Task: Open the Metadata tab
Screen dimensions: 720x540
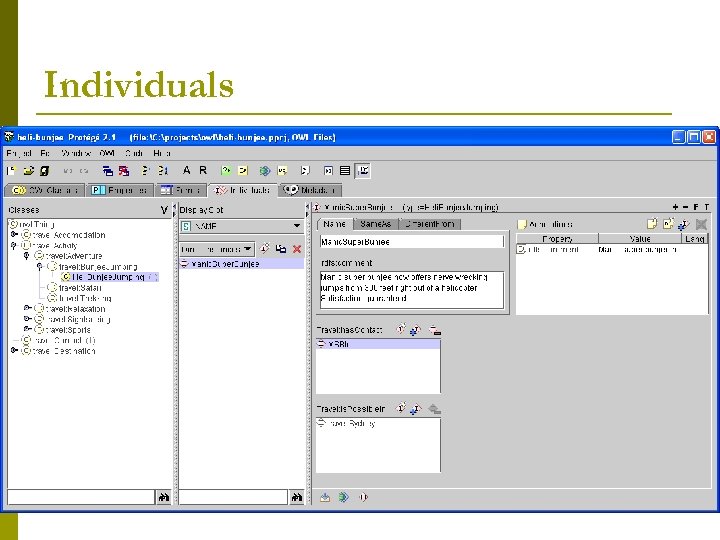Action: (x=310, y=190)
